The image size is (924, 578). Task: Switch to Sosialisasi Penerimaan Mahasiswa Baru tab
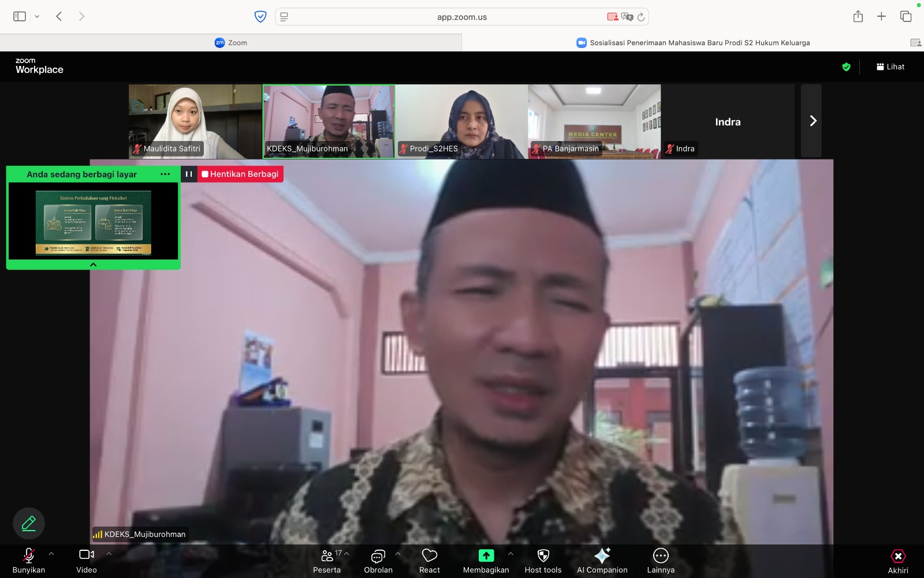(693, 43)
